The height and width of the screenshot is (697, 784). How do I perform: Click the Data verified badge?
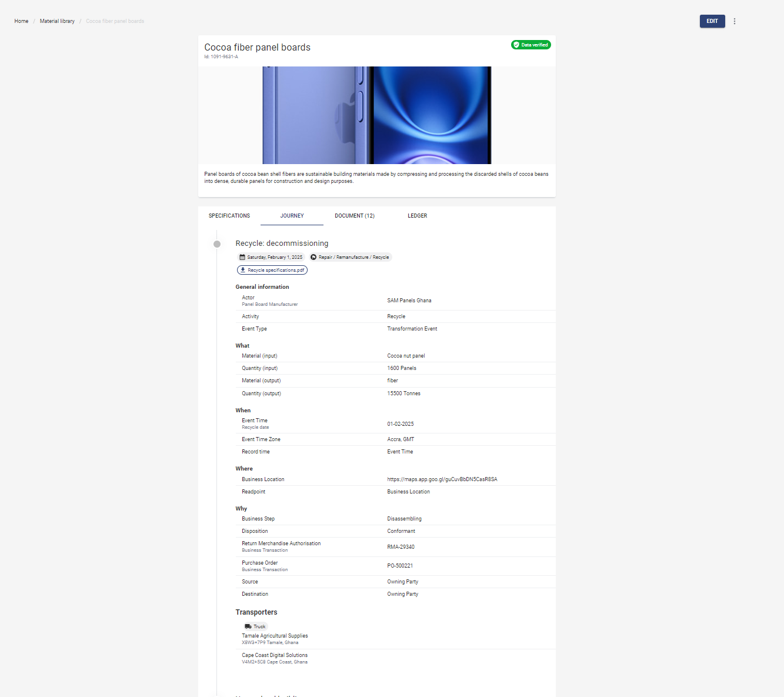[x=531, y=45]
